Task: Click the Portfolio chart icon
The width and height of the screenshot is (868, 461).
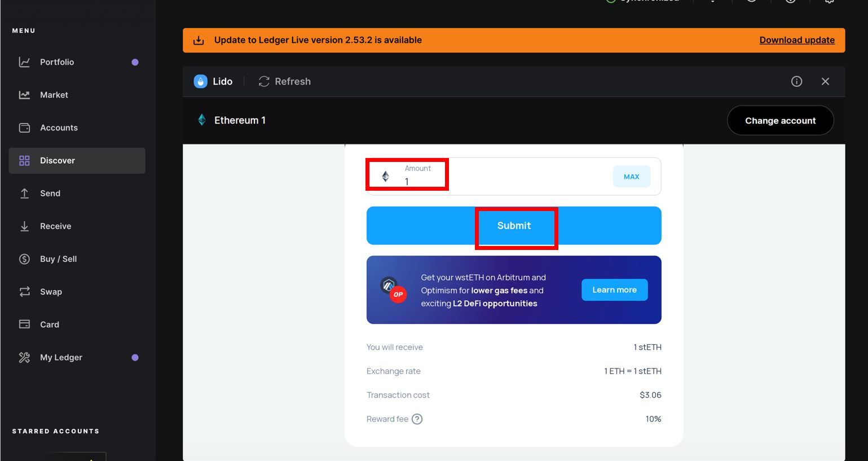Action: click(24, 62)
